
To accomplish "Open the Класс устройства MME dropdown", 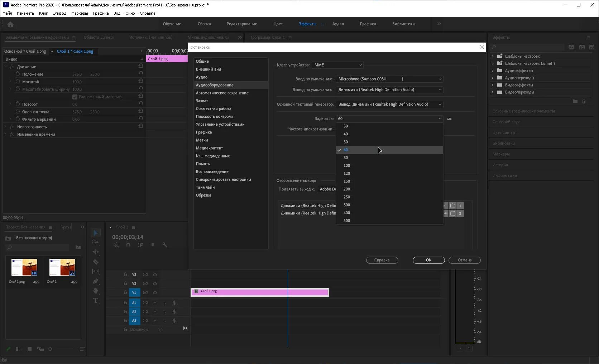I will pos(337,65).
